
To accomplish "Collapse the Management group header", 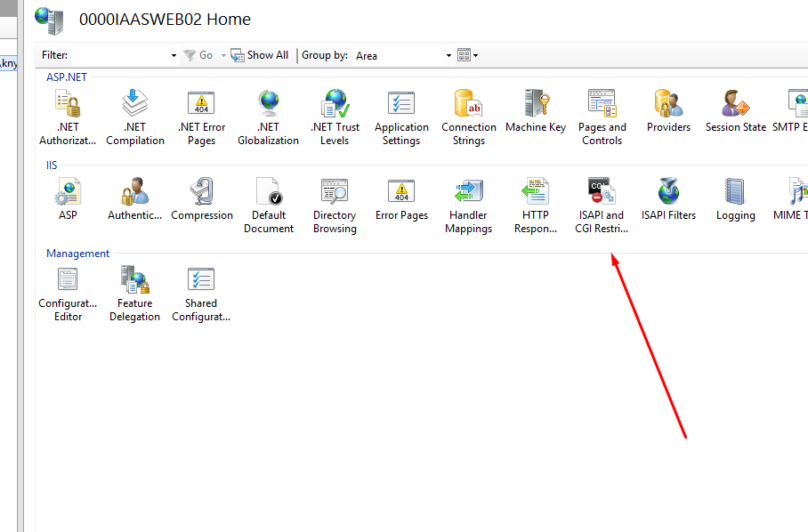I will 77,254.
